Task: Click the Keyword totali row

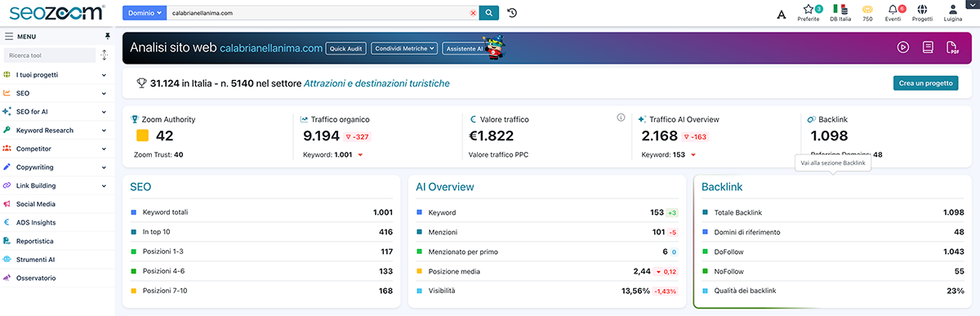Action: (x=261, y=212)
